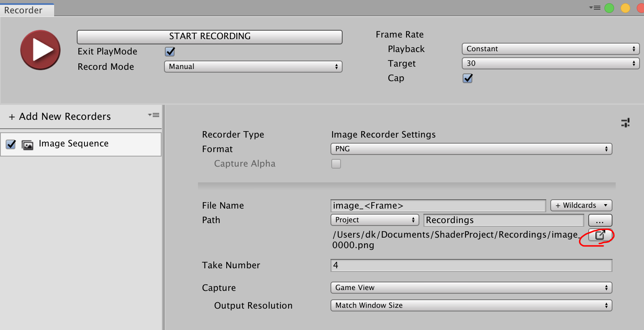The height and width of the screenshot is (330, 644).
Task: Open the recorder list options menu icon
Action: click(x=154, y=115)
